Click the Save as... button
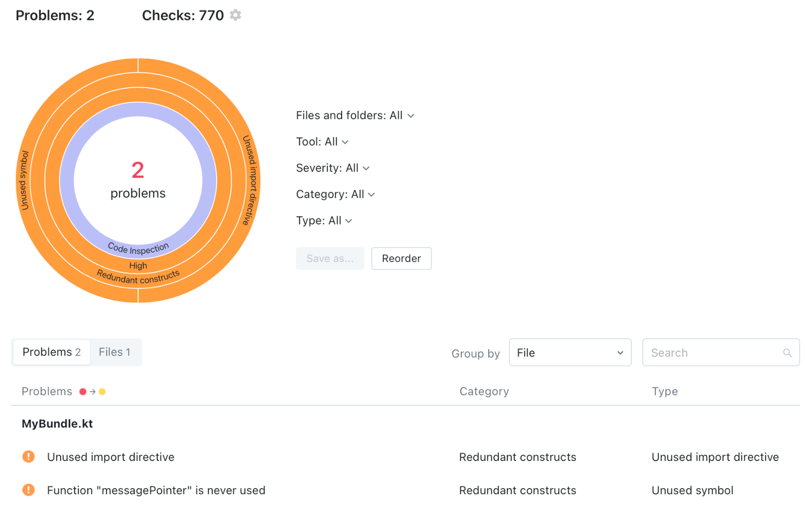The width and height of the screenshot is (812, 505). [330, 259]
